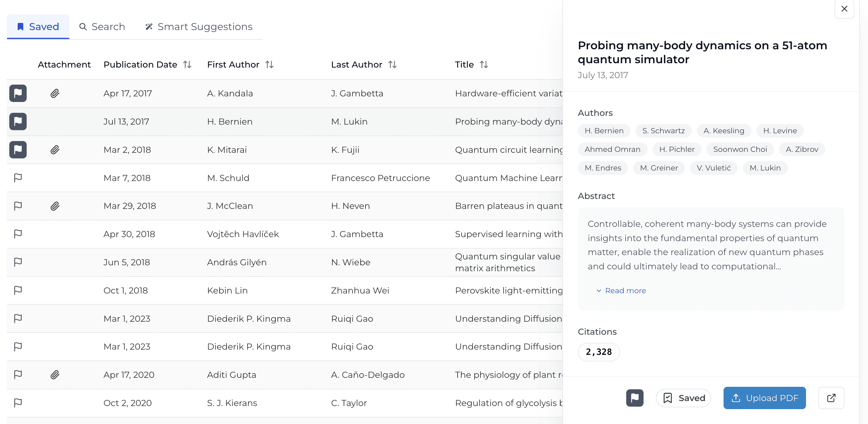
Task: Toggle flag on Kebin Lin paper
Action: (18, 290)
